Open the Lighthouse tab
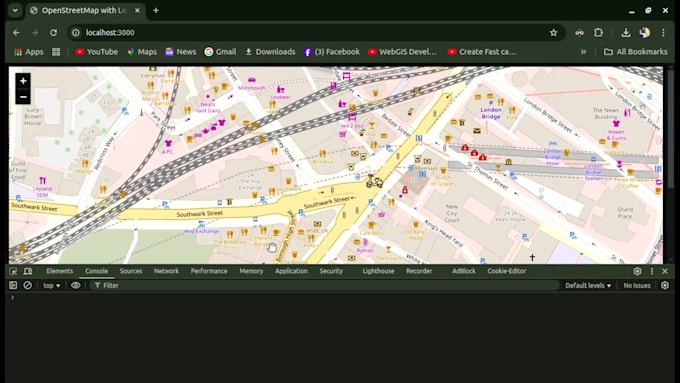 (378, 271)
